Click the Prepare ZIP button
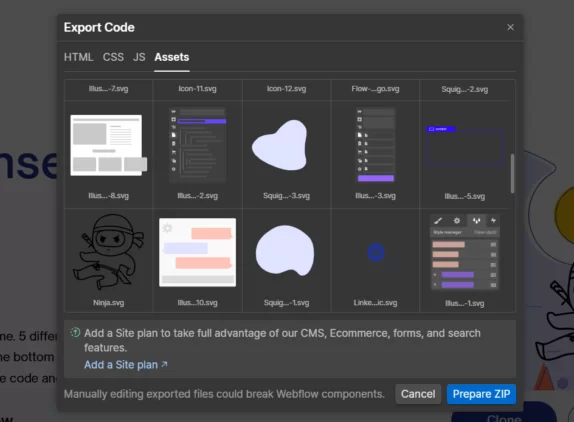The width and height of the screenshot is (574, 422). coord(481,394)
